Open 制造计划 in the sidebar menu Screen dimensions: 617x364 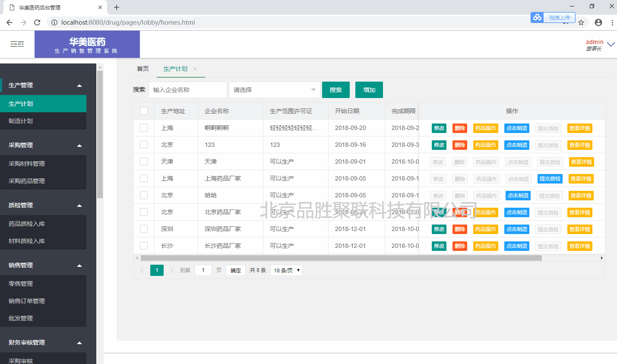[x=21, y=121]
